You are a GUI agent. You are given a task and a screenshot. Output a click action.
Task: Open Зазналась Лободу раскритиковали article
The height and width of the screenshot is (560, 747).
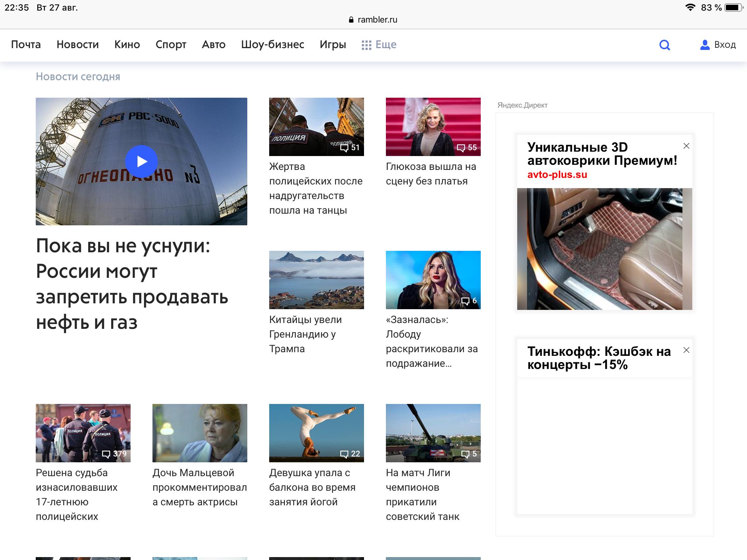click(x=432, y=342)
